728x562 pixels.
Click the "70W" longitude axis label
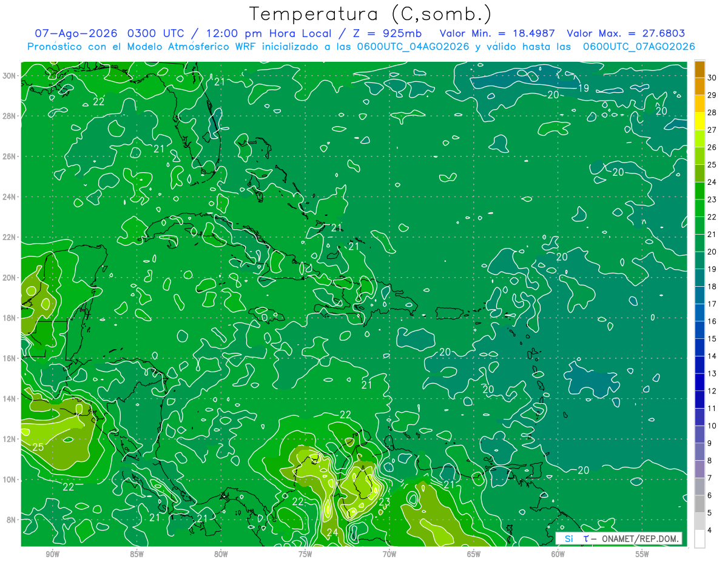point(389,554)
